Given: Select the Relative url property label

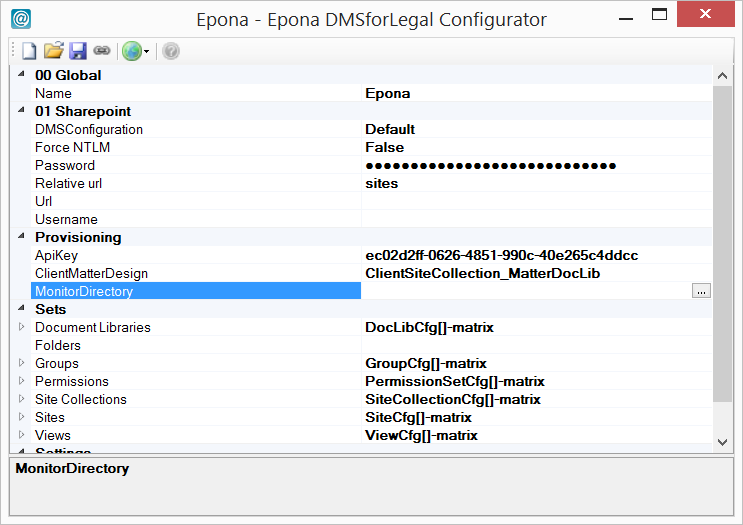Looking at the screenshot, I should pos(69,183).
